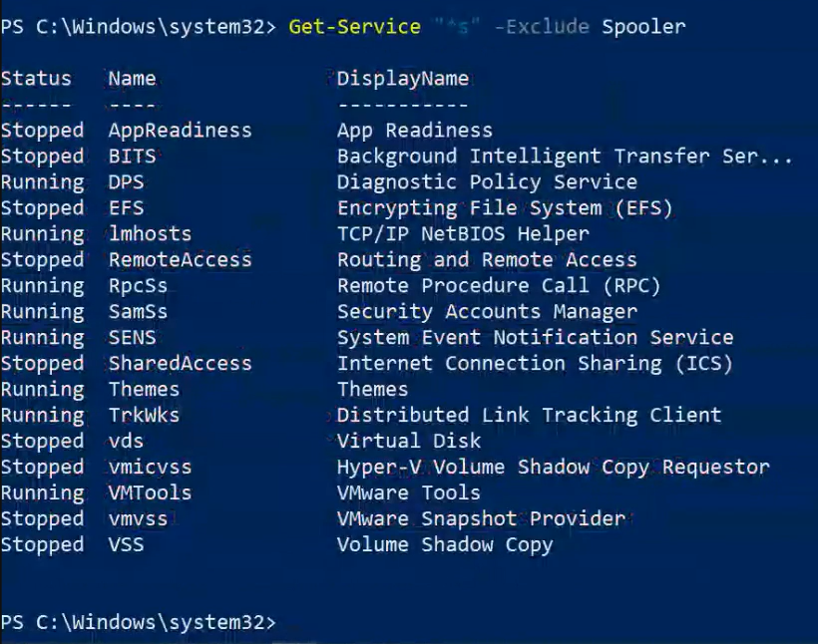This screenshot has width=818, height=644.
Task: Select the BITS service name
Action: tap(132, 157)
